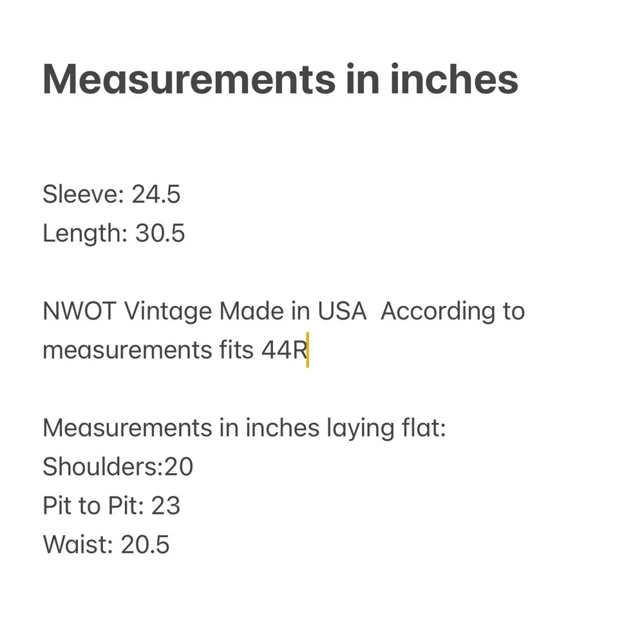Click the text 'Vintage Made in USA'
The image size is (644, 644).
point(245,311)
